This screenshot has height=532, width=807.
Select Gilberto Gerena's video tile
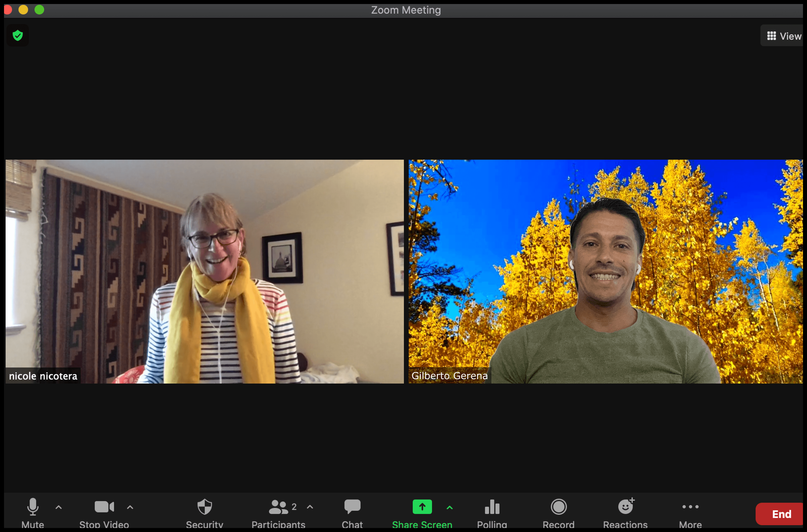[605, 271]
